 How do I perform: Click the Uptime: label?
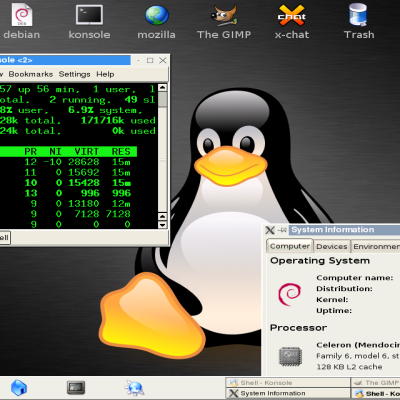tap(334, 311)
